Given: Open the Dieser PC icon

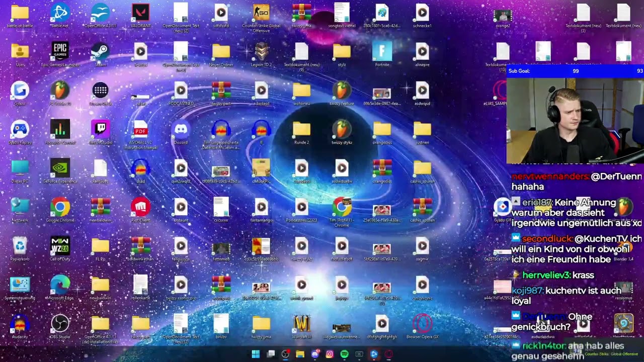Looking at the screenshot, I should (20, 171).
